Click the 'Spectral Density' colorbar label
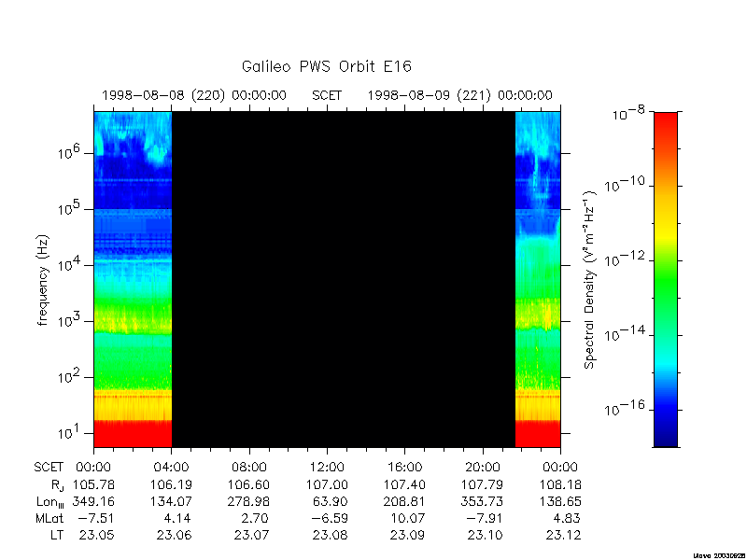This screenshot has height=560, width=747. (590, 281)
